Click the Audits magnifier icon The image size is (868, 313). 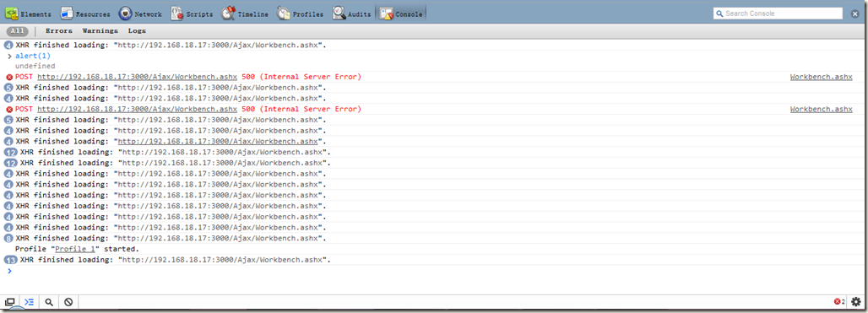tap(339, 13)
